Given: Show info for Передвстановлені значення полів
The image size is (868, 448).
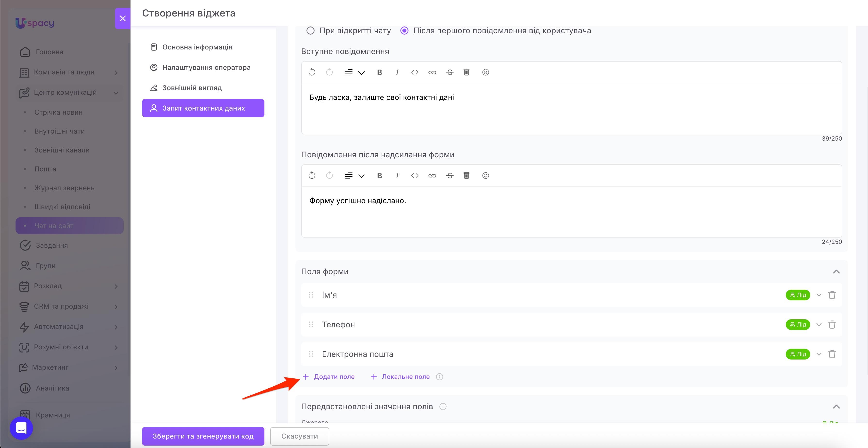Looking at the screenshot, I should (x=443, y=407).
